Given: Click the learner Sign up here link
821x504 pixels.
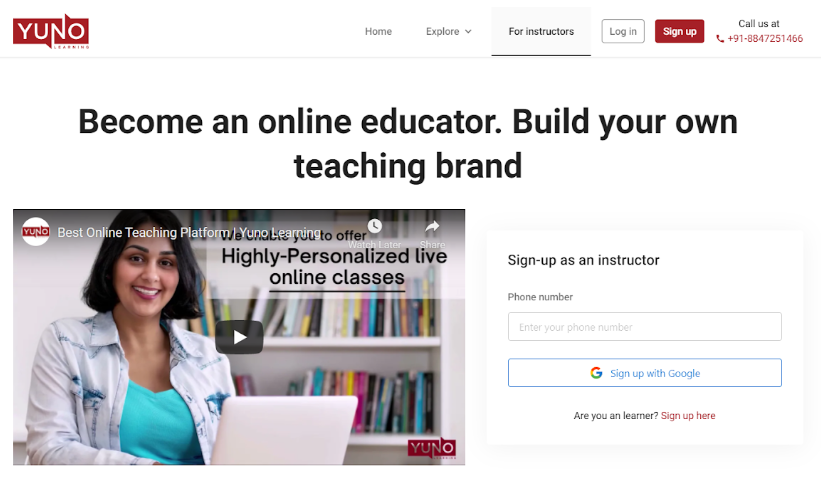Looking at the screenshot, I should 688,416.
